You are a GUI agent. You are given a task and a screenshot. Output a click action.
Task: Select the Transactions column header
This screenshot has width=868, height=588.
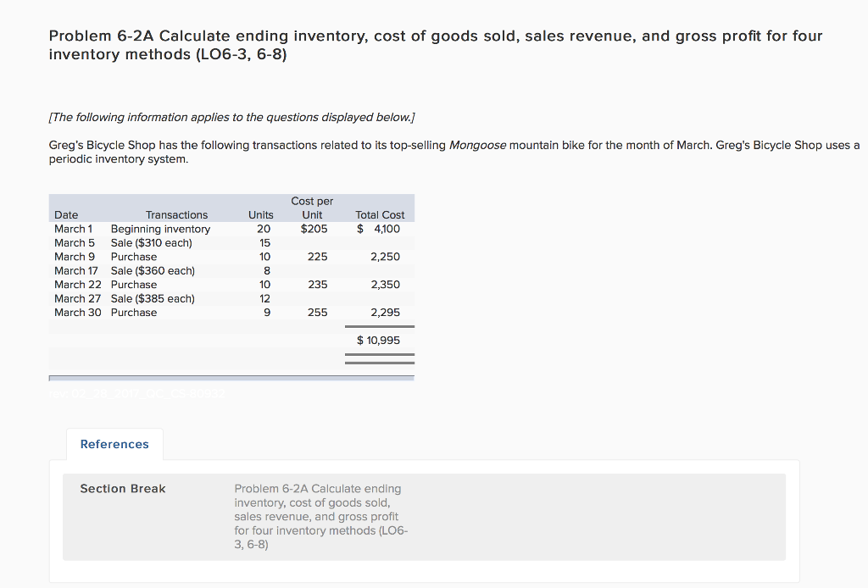176,214
